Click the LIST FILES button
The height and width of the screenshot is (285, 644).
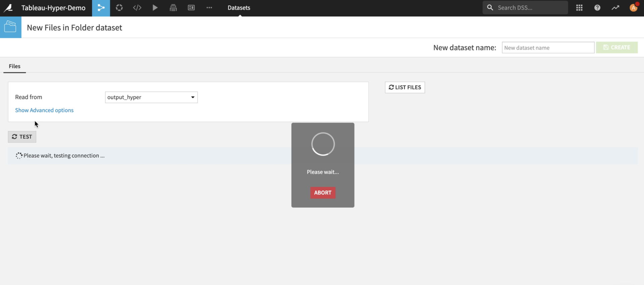pos(405,87)
